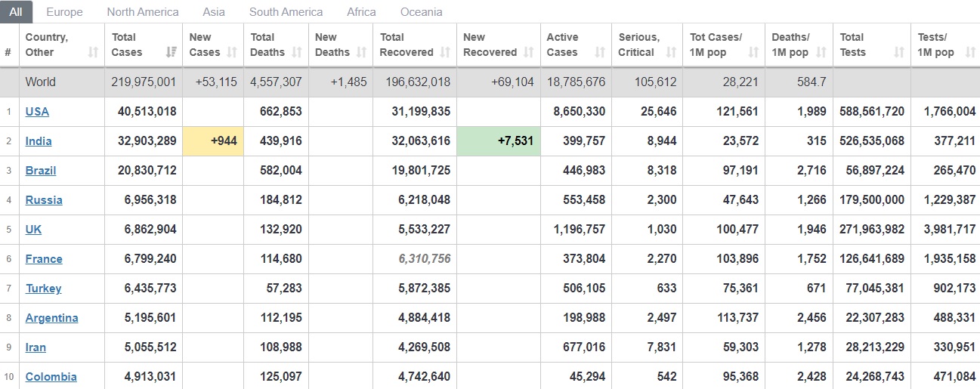Click Total Recovered sort icon

[x=445, y=52]
